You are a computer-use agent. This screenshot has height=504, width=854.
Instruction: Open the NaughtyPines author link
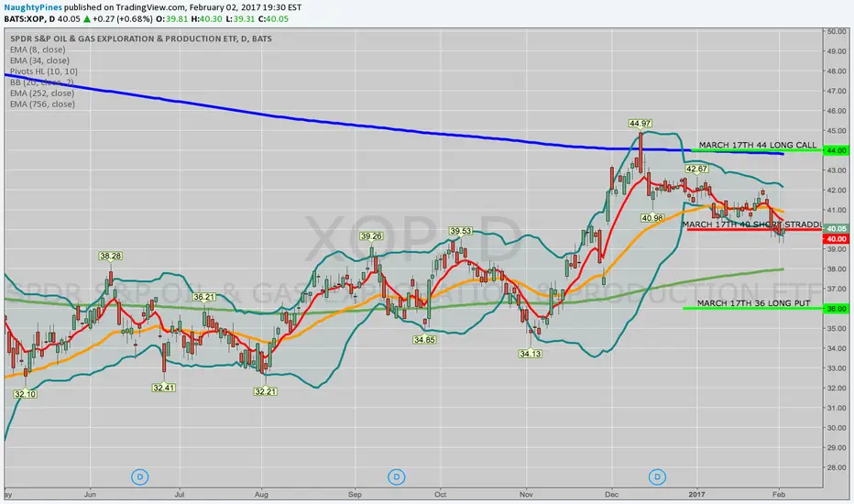pyautogui.click(x=33, y=7)
